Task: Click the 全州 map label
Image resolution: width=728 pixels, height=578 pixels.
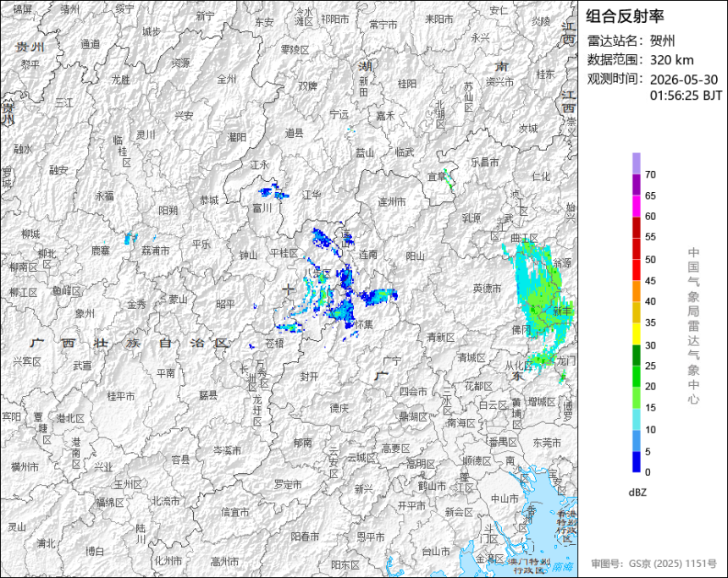Action: [x=227, y=80]
